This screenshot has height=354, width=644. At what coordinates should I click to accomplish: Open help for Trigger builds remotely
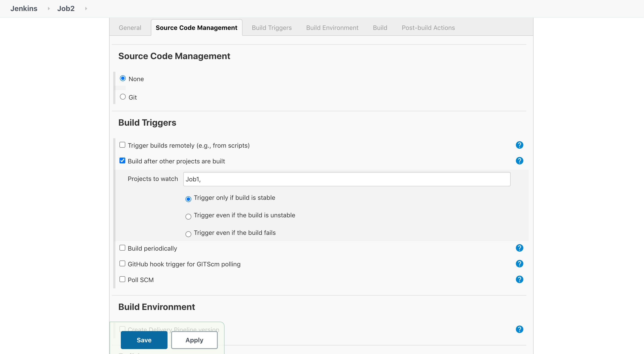(519, 145)
